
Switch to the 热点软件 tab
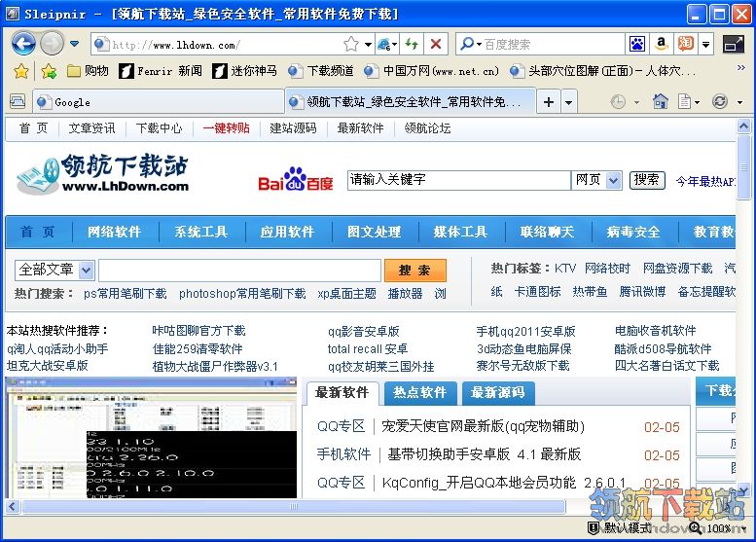[x=419, y=393]
